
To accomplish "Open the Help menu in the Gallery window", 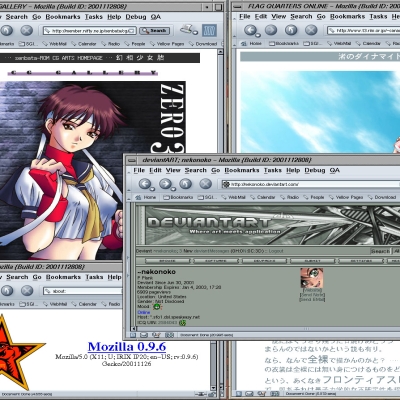I will [x=114, y=17].
